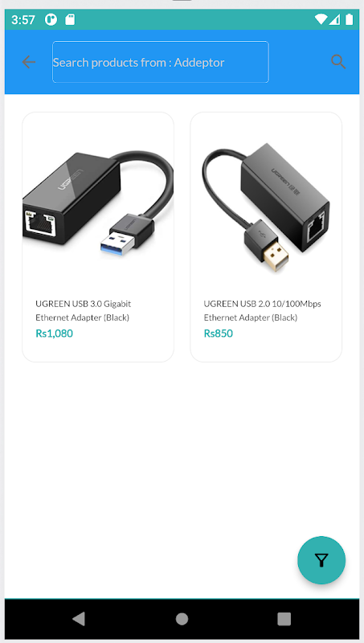364x643 pixels.
Task: Tap the Android back navigation triangle
Action: 79,619
